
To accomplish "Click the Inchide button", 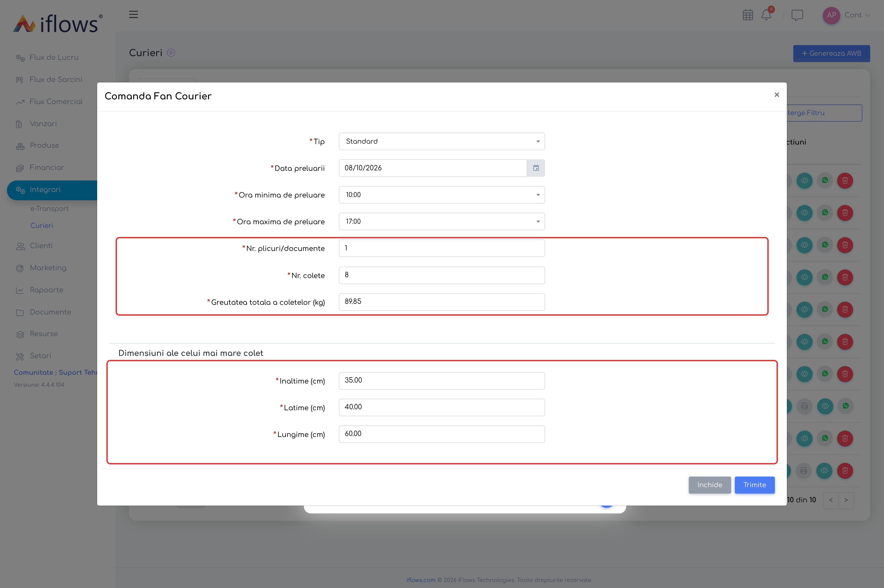I will tap(709, 485).
